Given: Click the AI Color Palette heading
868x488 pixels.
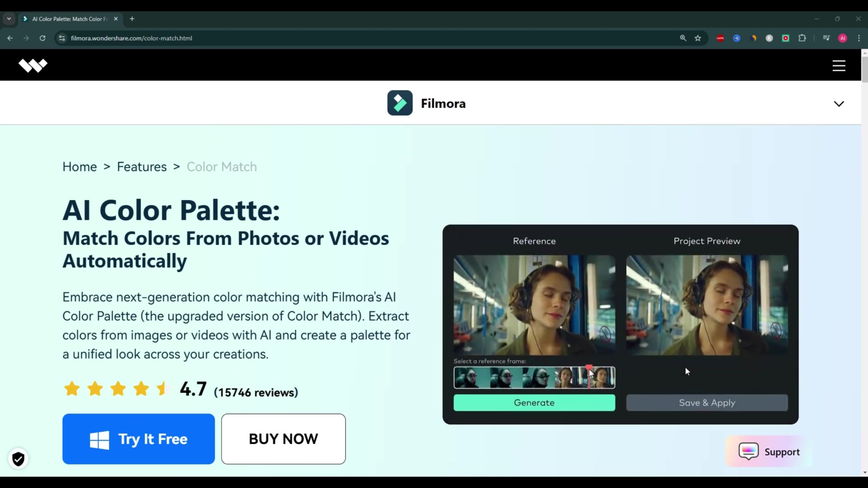Looking at the screenshot, I should click(x=171, y=211).
